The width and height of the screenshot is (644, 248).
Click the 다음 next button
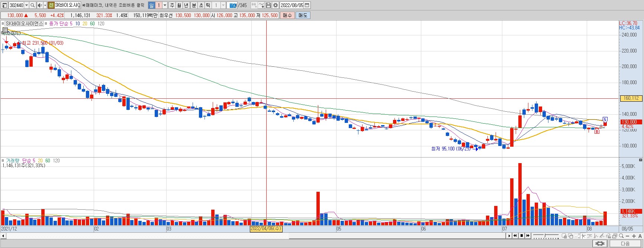(625, 244)
